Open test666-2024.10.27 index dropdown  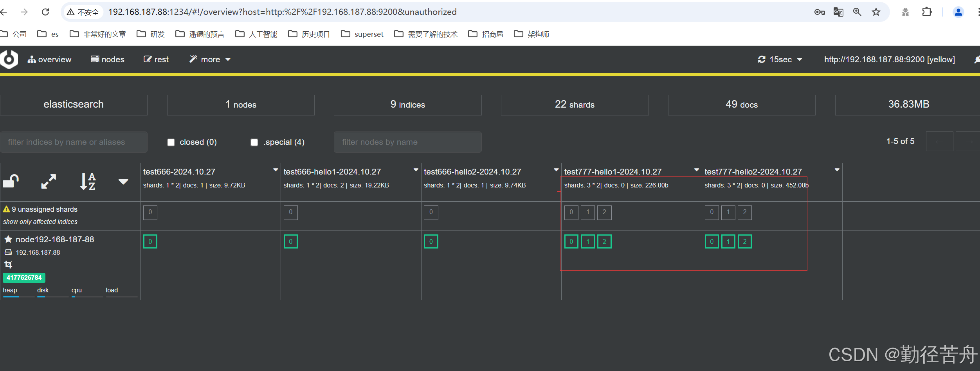276,170
